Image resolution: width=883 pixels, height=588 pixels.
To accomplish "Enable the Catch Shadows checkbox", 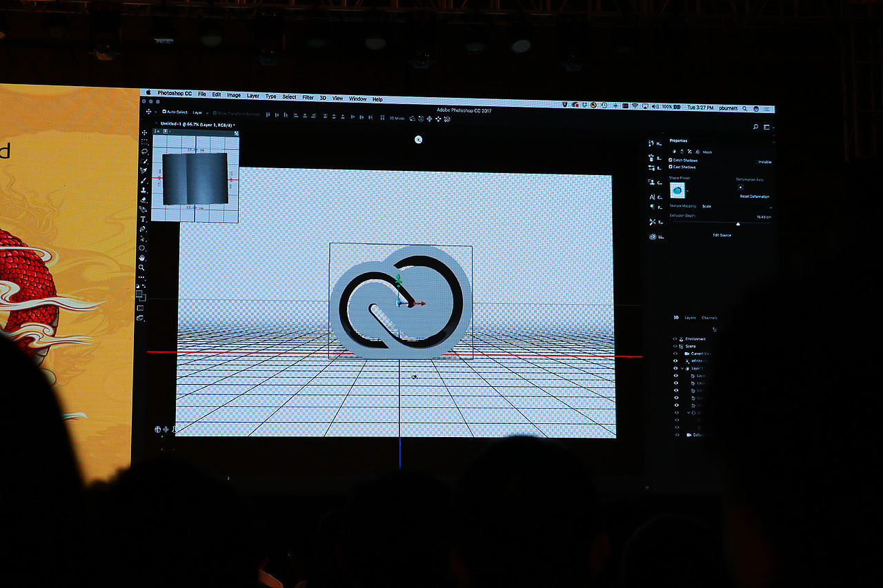I will [x=671, y=161].
